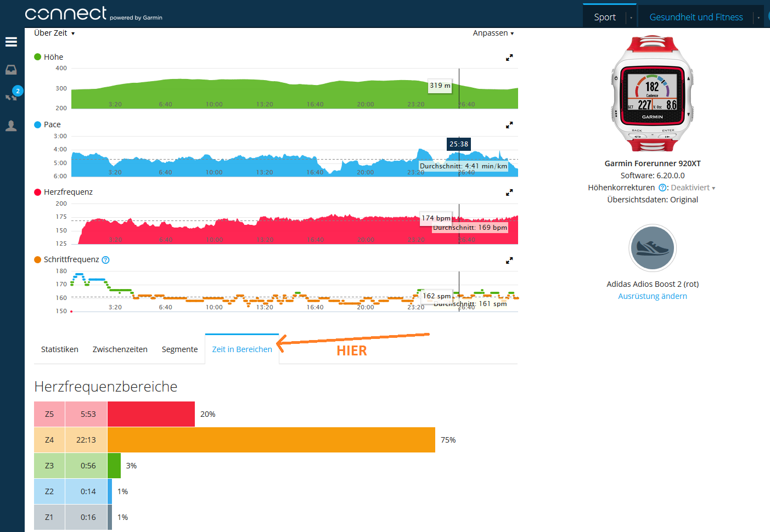Click the orange Z4 heart rate zone bar
Image resolution: width=770 pixels, height=532 pixels.
click(271, 440)
